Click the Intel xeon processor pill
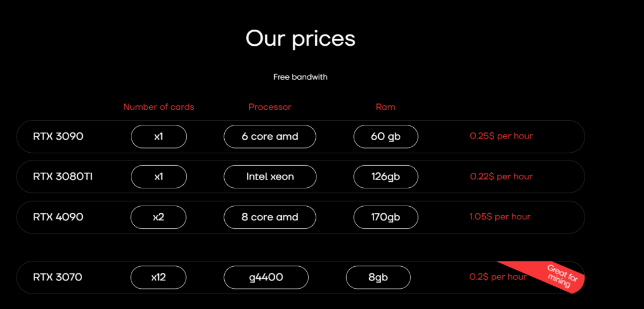The height and width of the screenshot is (309, 644). pos(269,176)
